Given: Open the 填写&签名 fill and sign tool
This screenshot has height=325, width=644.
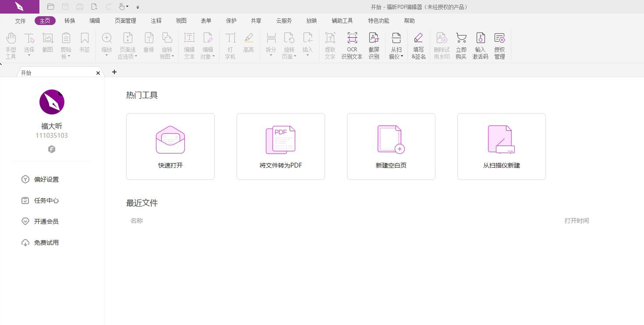Looking at the screenshot, I should click(x=418, y=45).
